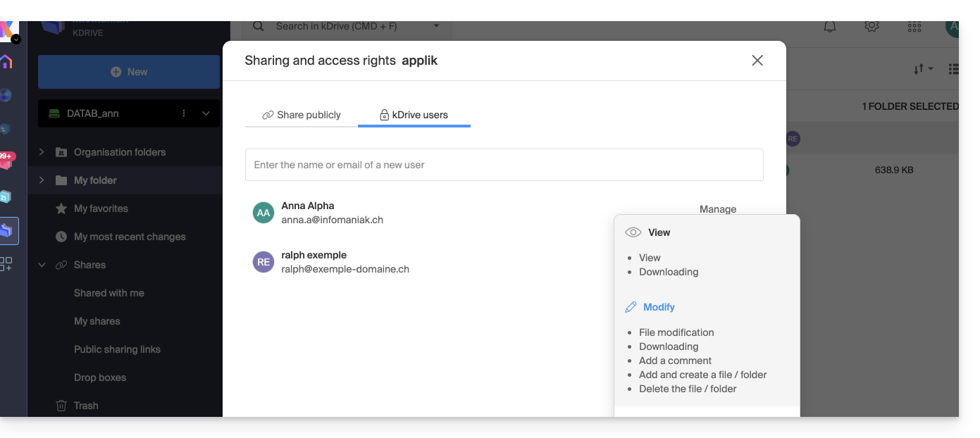
Task: Close the Sharing and access rights dialog
Action: pyautogui.click(x=757, y=61)
